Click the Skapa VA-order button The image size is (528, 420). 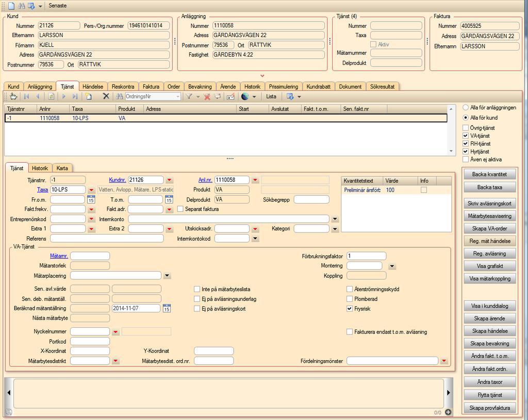pyautogui.click(x=490, y=228)
